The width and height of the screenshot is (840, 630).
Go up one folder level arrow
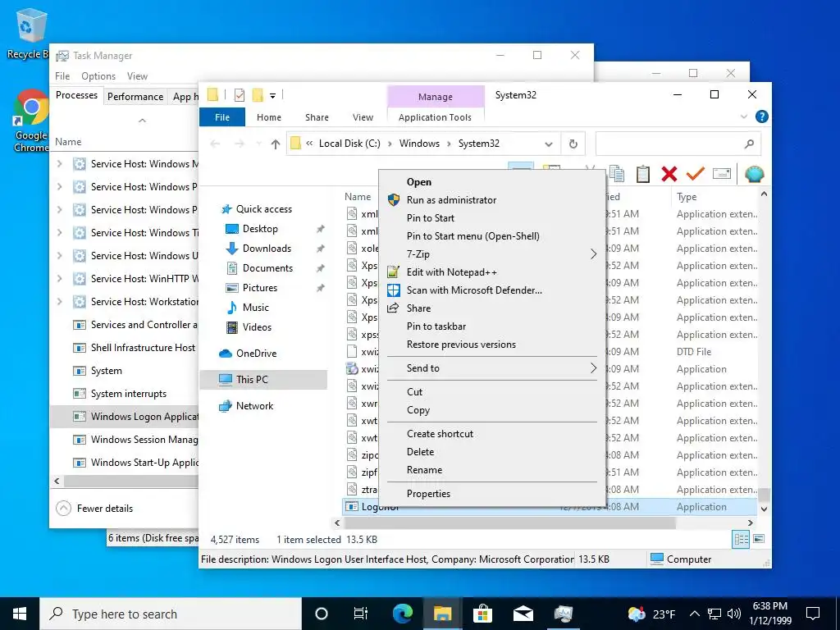[276, 144]
